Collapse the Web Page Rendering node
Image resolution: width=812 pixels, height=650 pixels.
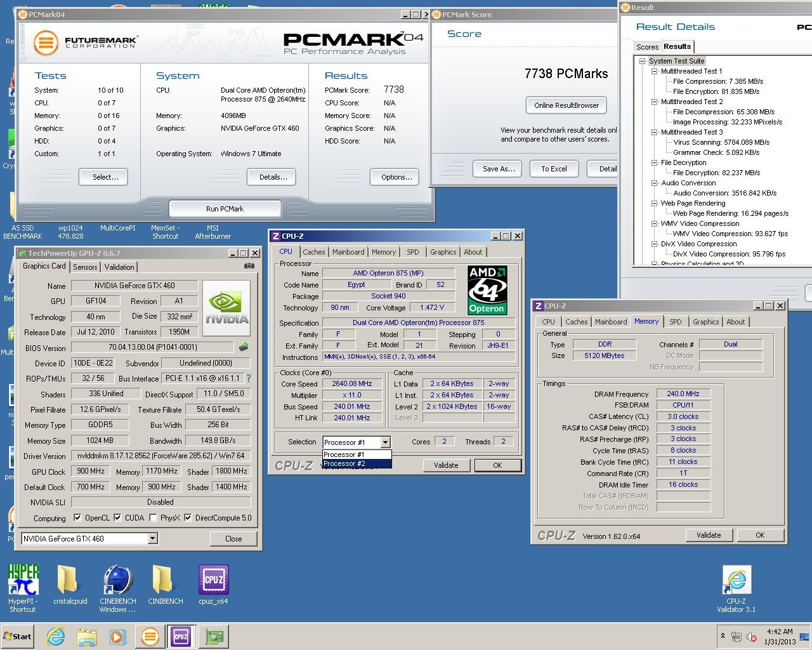(x=654, y=203)
